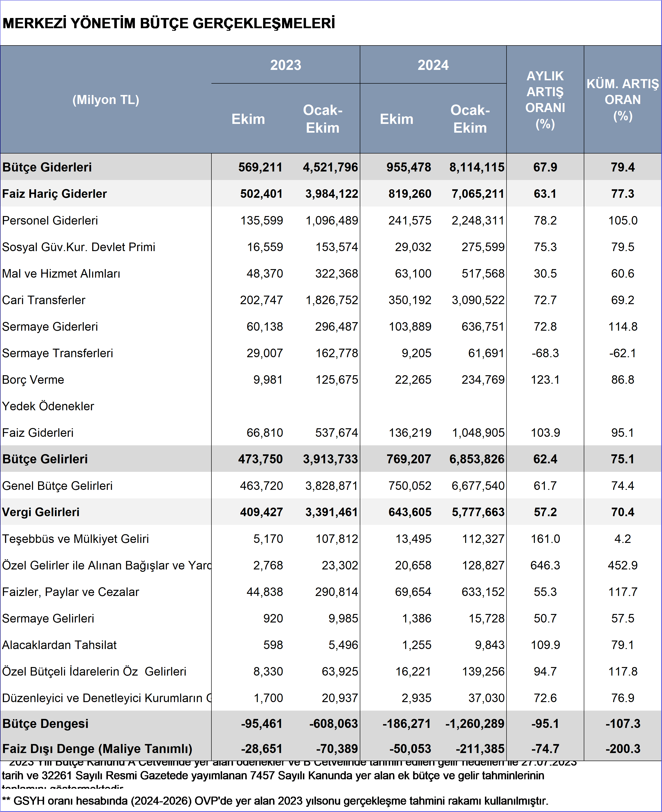Click the 'Sermaye Transferleri' row label
This screenshot has height=812, width=662.
pyautogui.click(x=58, y=353)
